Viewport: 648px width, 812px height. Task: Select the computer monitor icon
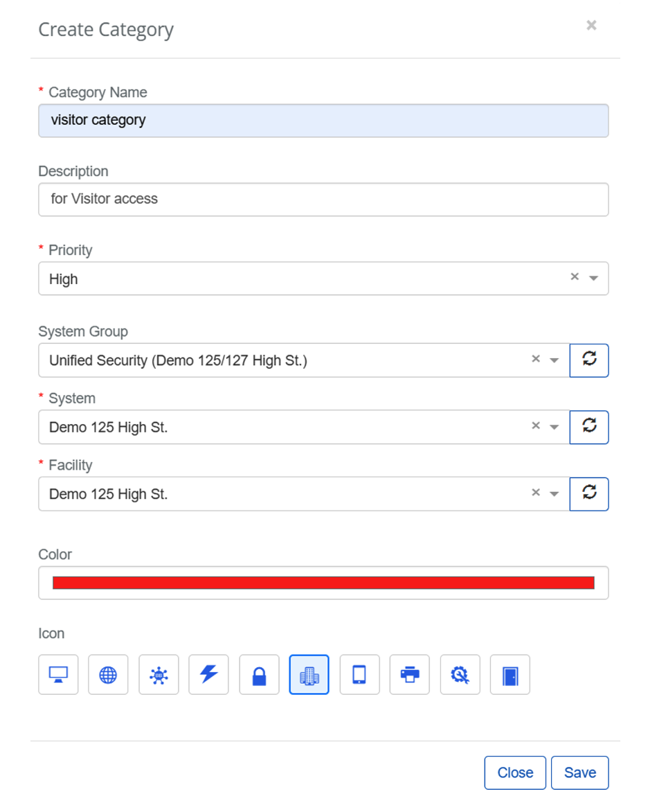(58, 675)
